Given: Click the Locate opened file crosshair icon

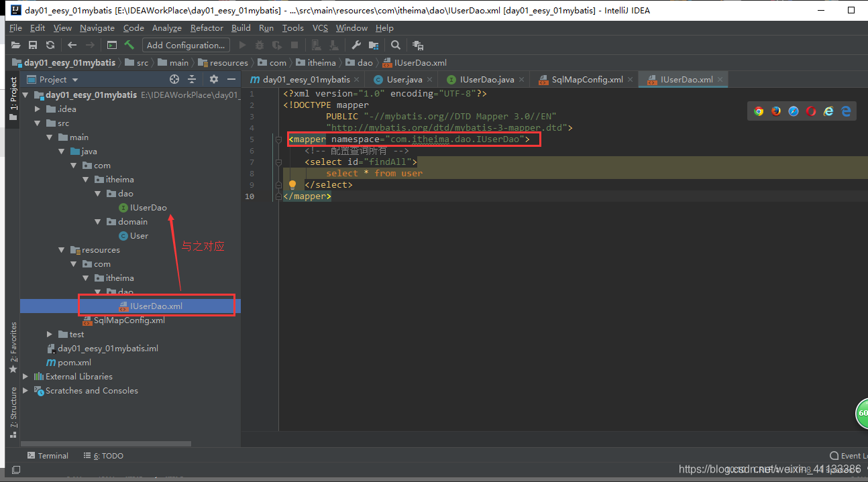Looking at the screenshot, I should click(174, 79).
